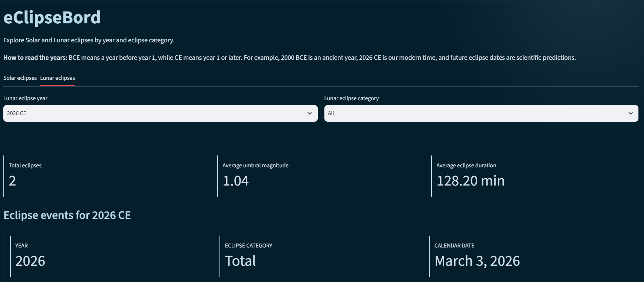Click the 2026 CE value text
644x282 pixels.
[17, 113]
